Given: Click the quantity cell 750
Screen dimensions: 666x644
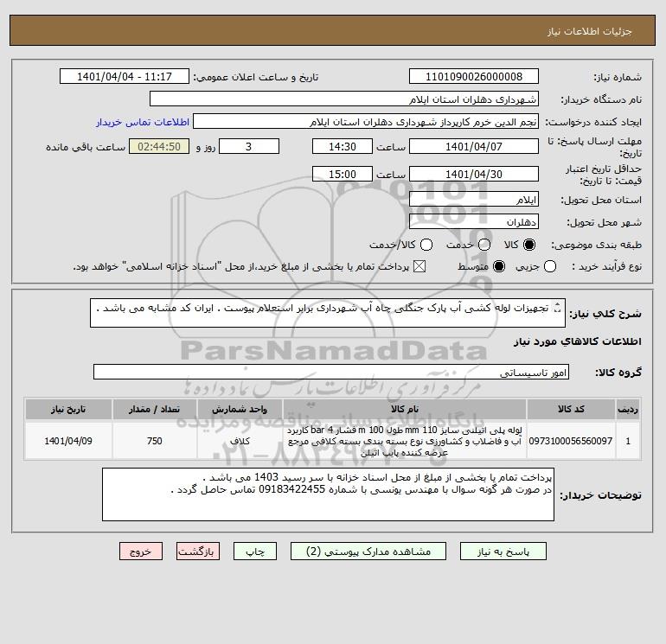Looking at the screenshot, I should (x=154, y=441).
